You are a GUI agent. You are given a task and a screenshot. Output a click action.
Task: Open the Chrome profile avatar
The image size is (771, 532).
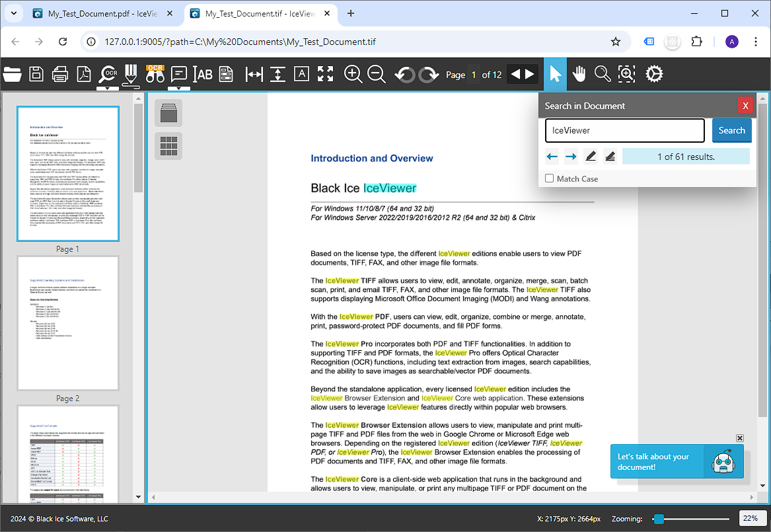[731, 42]
